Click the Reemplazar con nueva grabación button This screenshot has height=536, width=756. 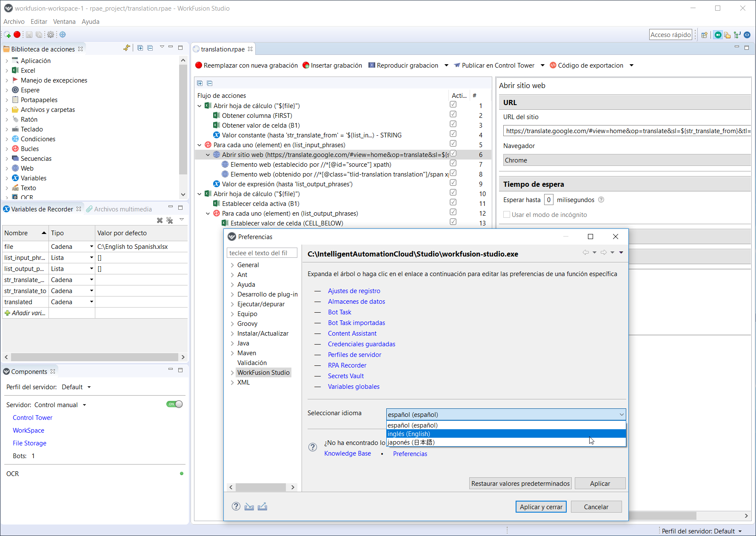(246, 66)
